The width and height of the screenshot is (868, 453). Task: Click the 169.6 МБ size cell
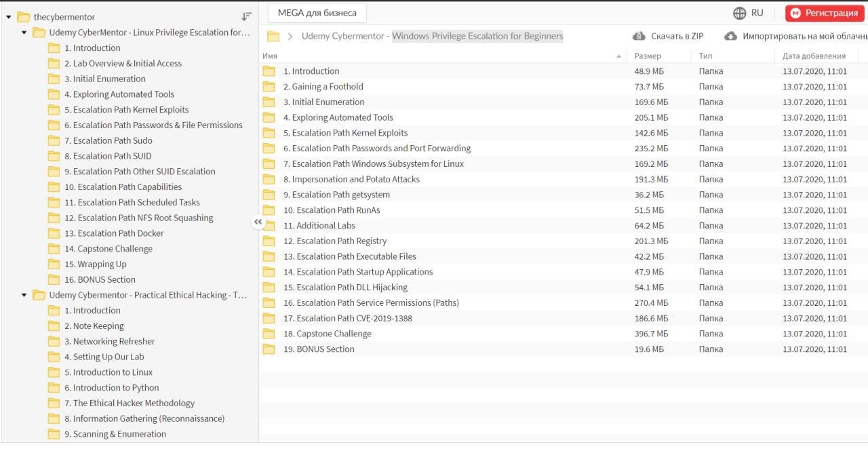651,102
